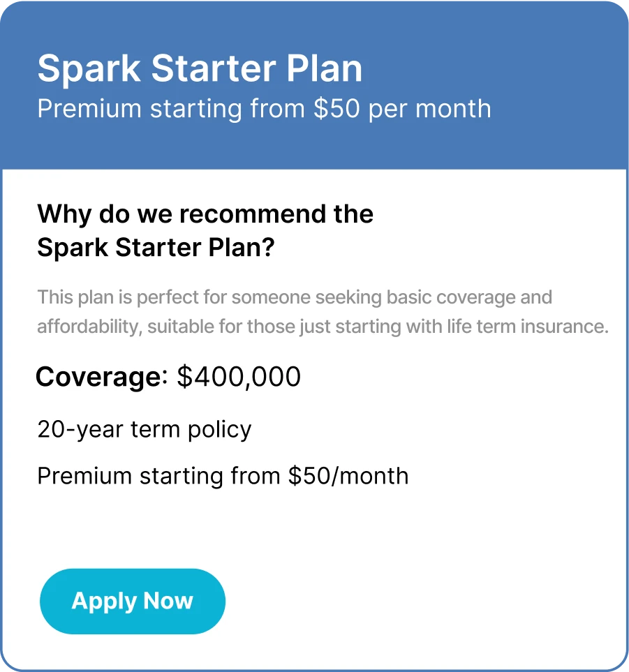
Task: Click the bold Coverage label
Action: (102, 377)
